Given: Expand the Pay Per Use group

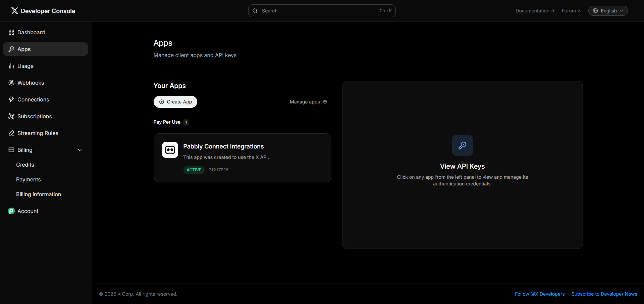Looking at the screenshot, I should pos(171,122).
